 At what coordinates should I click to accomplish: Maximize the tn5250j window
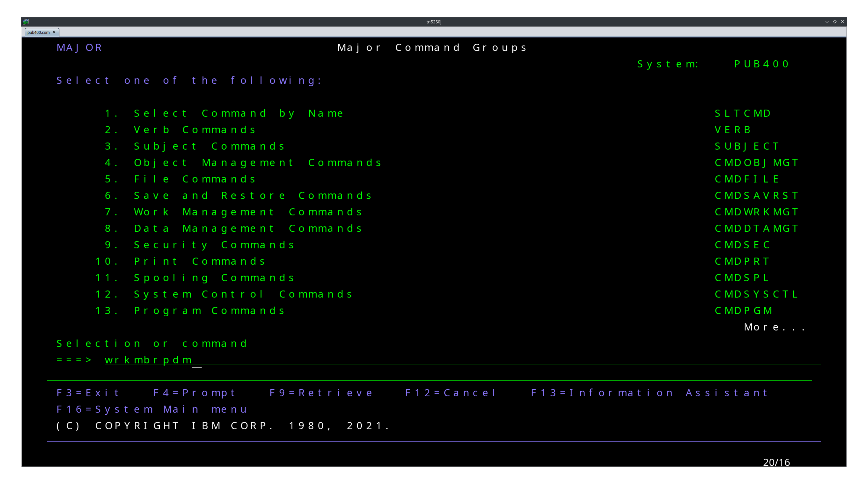pyautogui.click(x=834, y=22)
